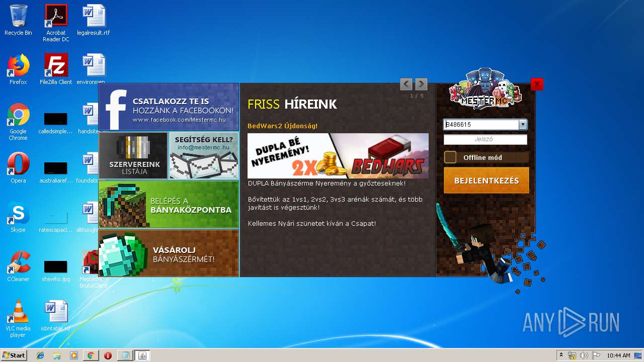
Task: Show hidden system tray icons arrow
Action: (561, 355)
